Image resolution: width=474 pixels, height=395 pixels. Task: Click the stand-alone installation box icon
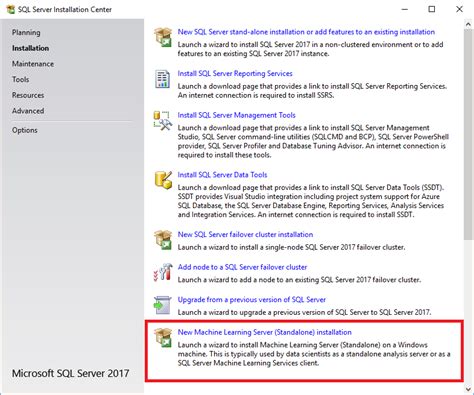[163, 37]
